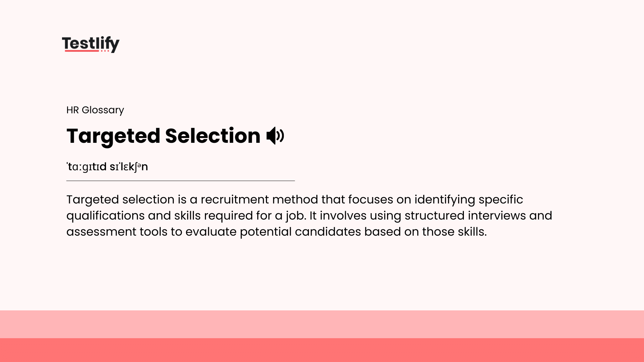Click the phrase "recruitment method" in the definition

[x=259, y=199]
